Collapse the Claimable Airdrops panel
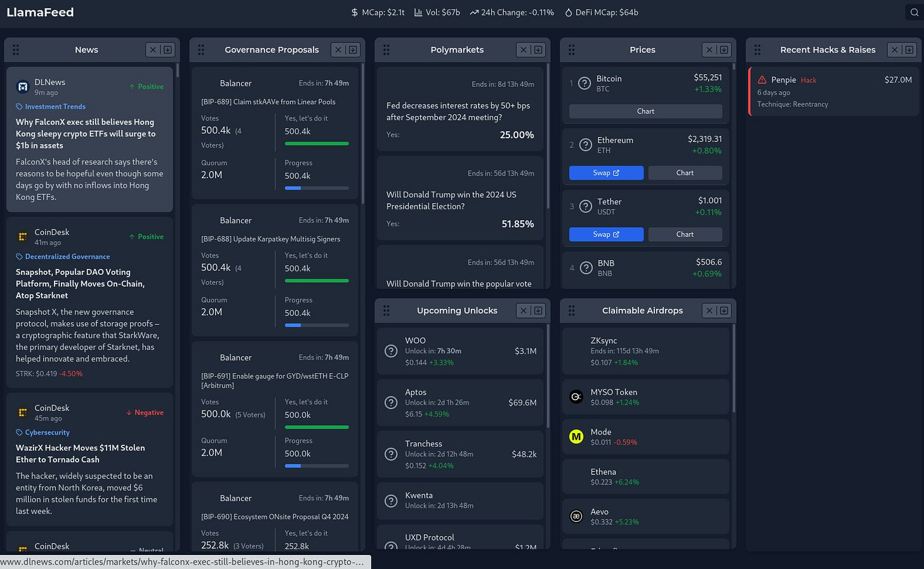924x569 pixels. coord(723,310)
